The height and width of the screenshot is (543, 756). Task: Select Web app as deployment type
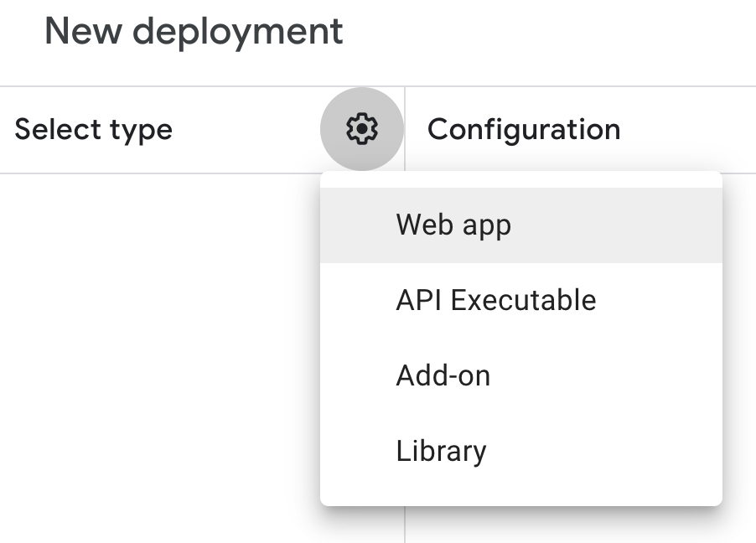point(521,225)
